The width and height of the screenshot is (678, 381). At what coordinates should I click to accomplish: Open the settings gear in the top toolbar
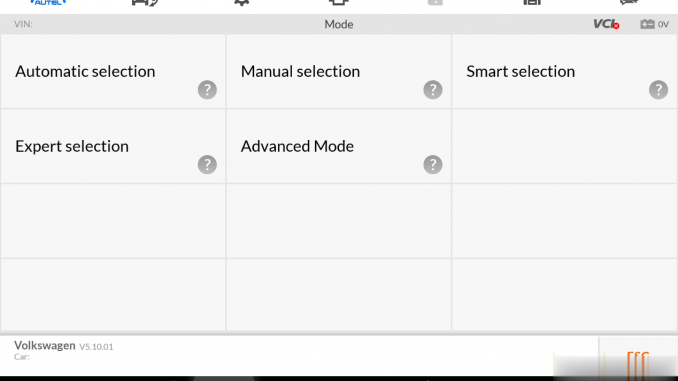pos(242,3)
